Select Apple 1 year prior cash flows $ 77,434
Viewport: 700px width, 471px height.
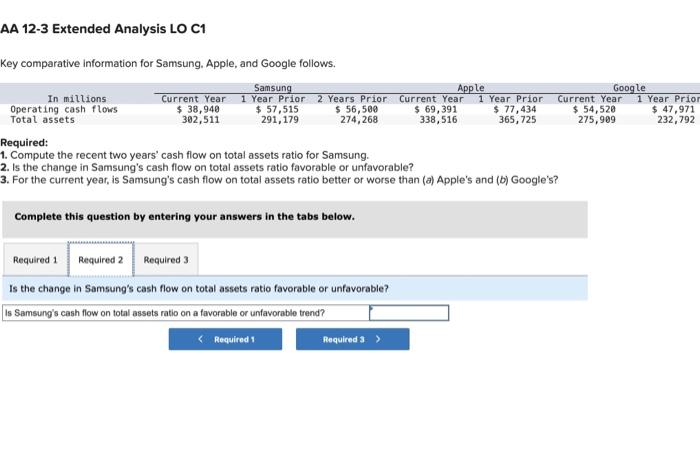pyautogui.click(x=515, y=109)
